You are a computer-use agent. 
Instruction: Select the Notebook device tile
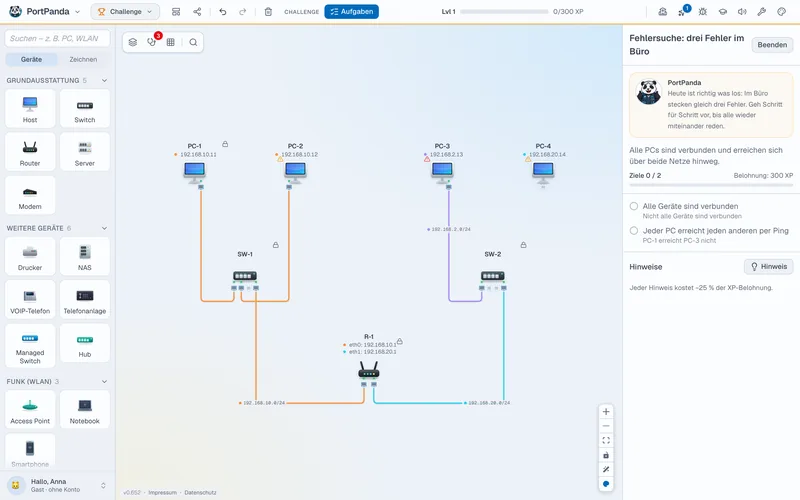pos(85,410)
